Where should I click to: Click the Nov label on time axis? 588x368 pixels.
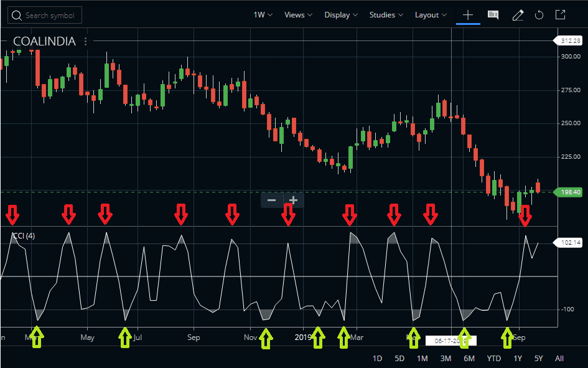[251, 337]
